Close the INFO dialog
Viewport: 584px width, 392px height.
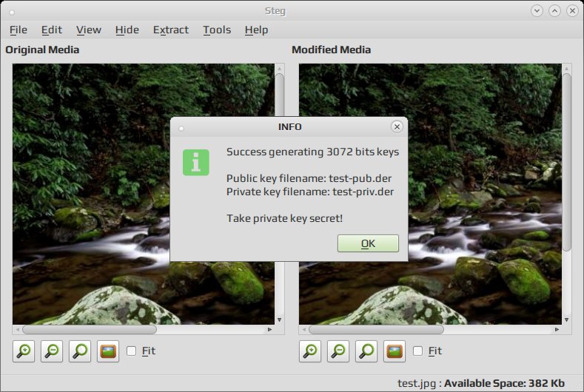(x=397, y=127)
